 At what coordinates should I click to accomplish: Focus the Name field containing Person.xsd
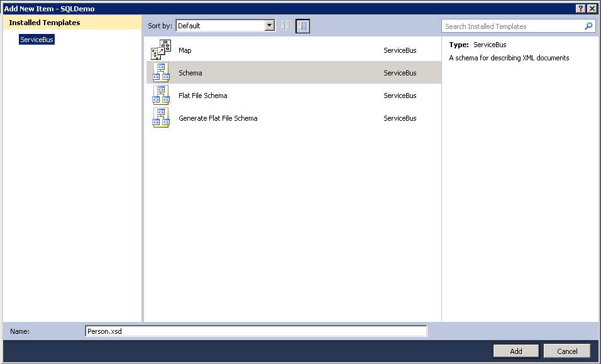pyautogui.click(x=255, y=331)
